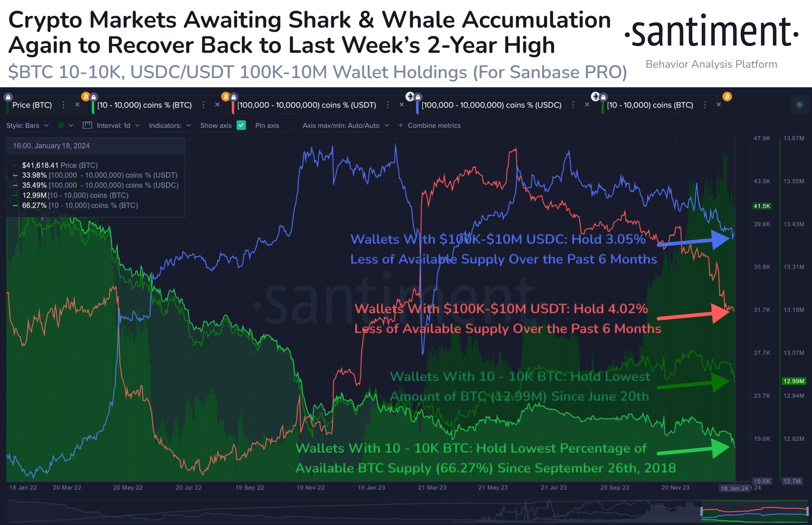Open the three-dot menu for Price (BTC)
The height and width of the screenshot is (525, 812).
(63, 105)
